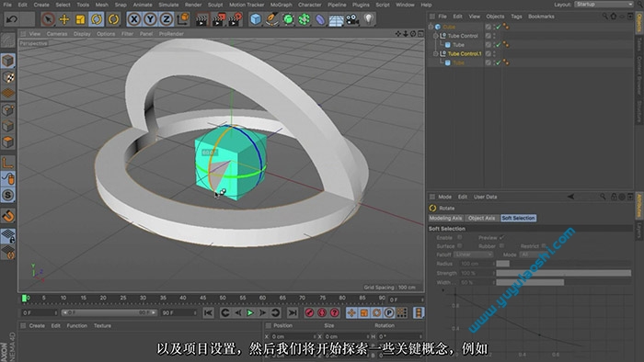Viewport: 644px width, 362px height.
Task: Click the Undo arrow in the toolbar
Action: (12, 19)
